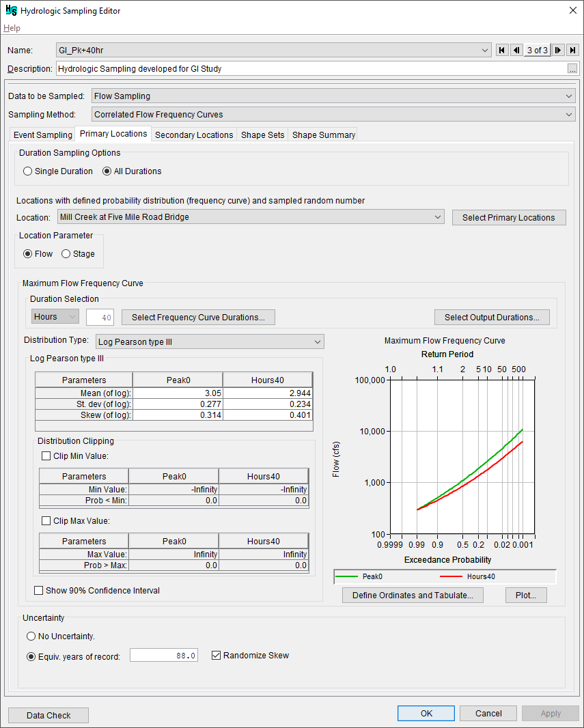This screenshot has height=728, width=584.
Task: Select the Single Duration radio option
Action: click(29, 171)
